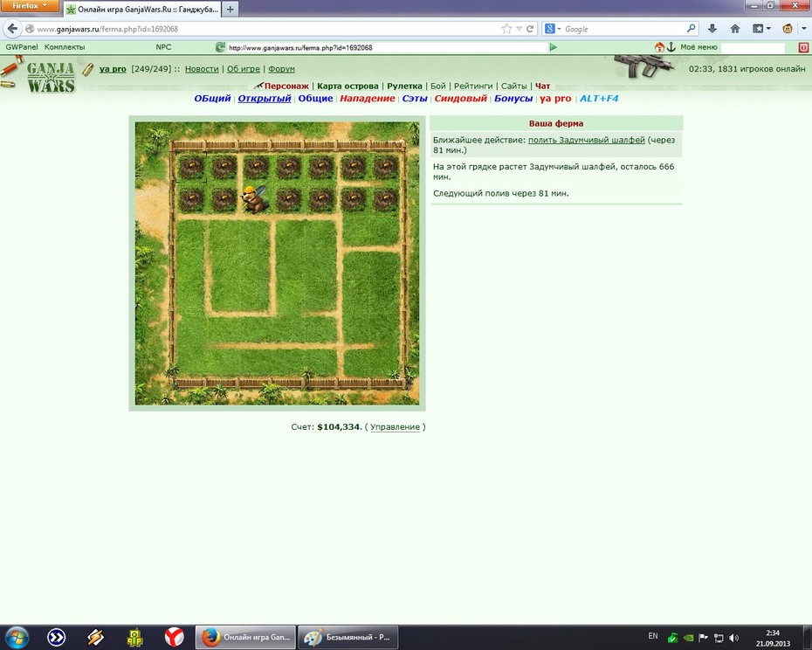
Task: Expand the bookmarks menu dropdown arrow
Action: (768, 29)
